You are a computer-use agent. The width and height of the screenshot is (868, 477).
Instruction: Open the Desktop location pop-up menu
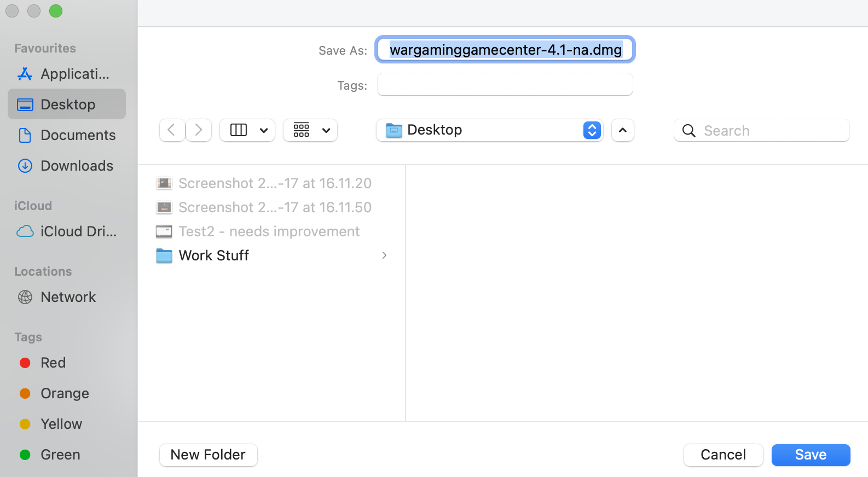pos(490,130)
